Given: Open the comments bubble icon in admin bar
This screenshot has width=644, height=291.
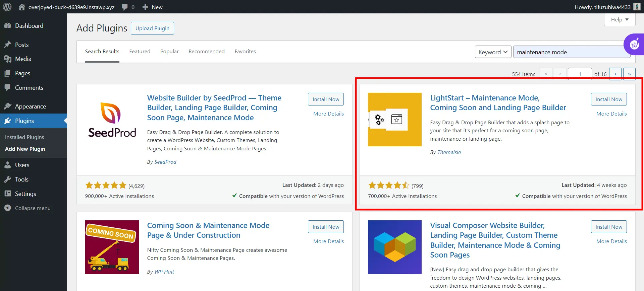Looking at the screenshot, I should click(x=125, y=7).
